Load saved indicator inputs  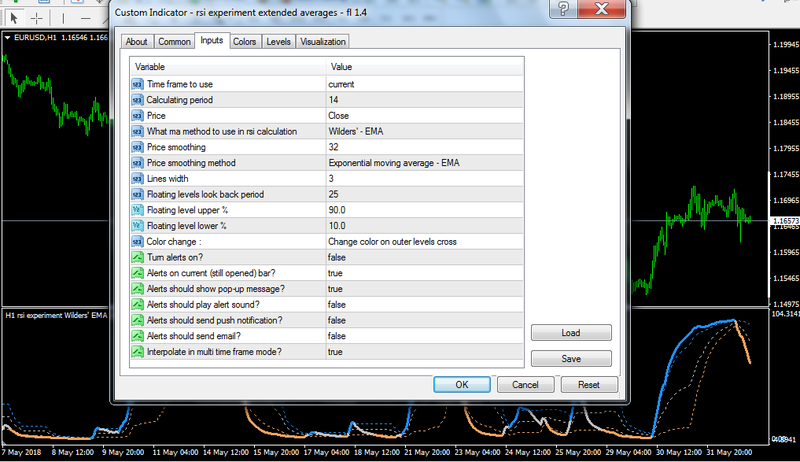(x=571, y=332)
